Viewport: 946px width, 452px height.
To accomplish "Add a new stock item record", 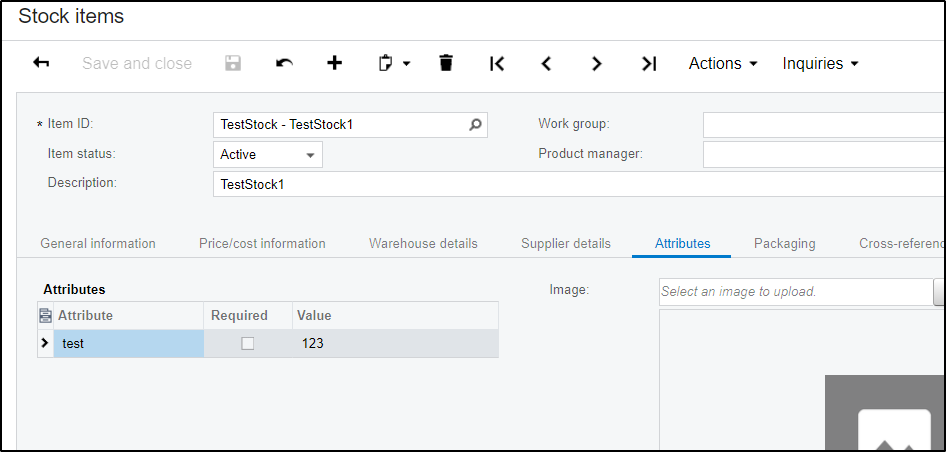I will [x=334, y=63].
